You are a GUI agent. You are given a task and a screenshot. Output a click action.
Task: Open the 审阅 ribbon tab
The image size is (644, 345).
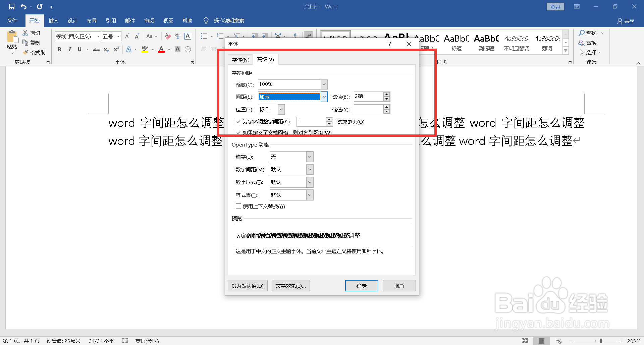coord(149,21)
